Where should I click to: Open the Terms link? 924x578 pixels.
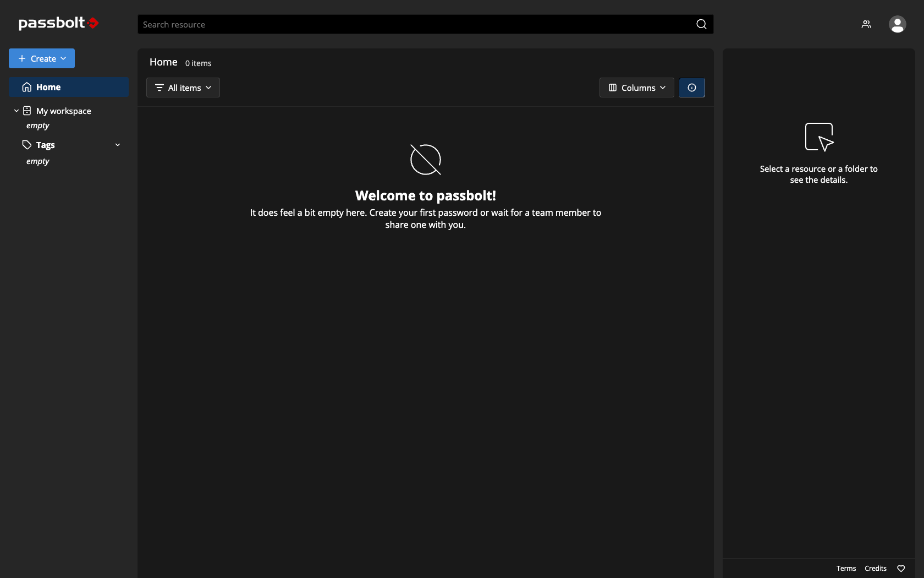tap(846, 569)
